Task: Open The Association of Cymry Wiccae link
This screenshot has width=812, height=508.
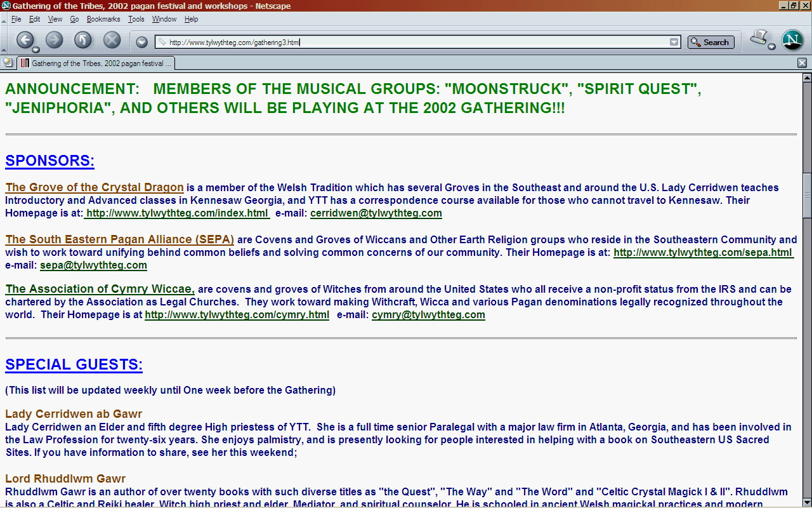Action: (100, 289)
